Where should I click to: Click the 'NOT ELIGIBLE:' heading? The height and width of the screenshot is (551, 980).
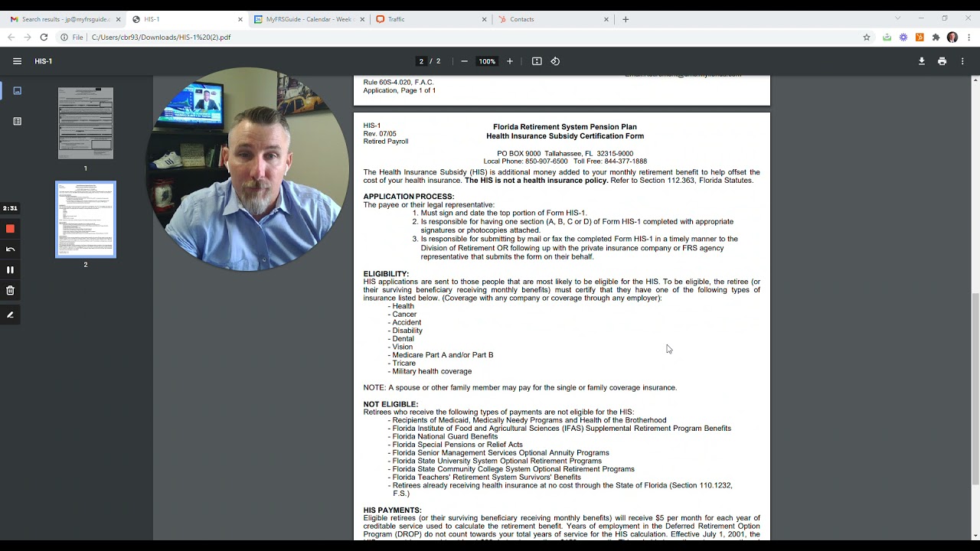(390, 404)
